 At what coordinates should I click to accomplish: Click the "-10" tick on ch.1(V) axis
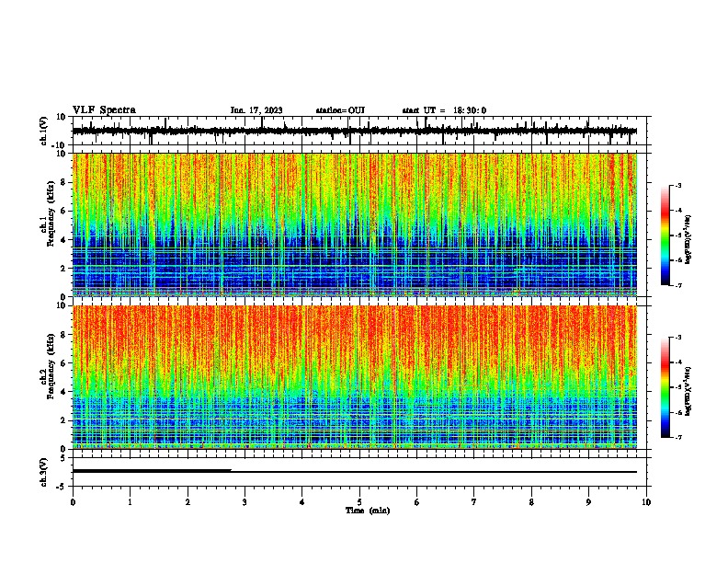pos(60,145)
